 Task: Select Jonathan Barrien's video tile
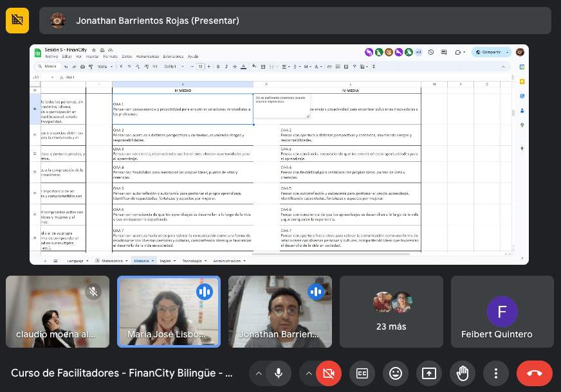tap(280, 312)
